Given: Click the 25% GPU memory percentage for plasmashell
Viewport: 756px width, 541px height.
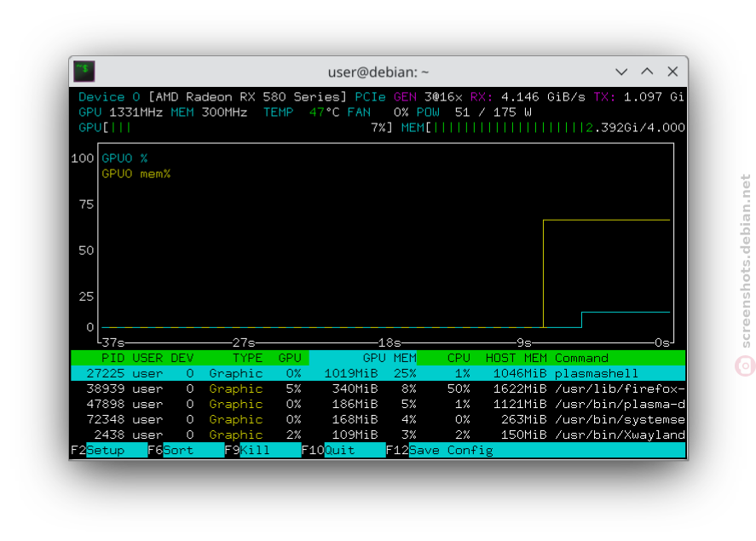Looking at the screenshot, I should [x=405, y=373].
